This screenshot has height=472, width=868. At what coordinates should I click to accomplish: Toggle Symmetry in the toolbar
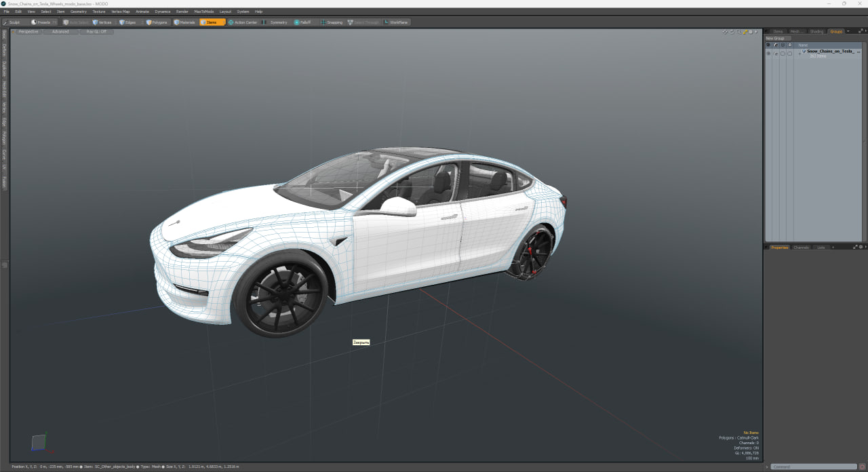275,22
